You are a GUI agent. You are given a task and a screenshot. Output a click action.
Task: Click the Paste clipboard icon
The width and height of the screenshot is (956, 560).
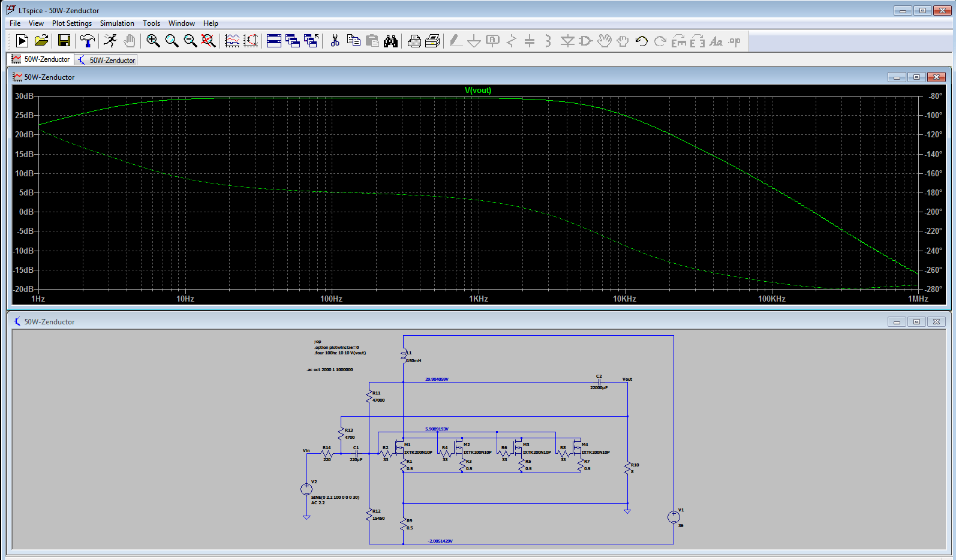372,41
